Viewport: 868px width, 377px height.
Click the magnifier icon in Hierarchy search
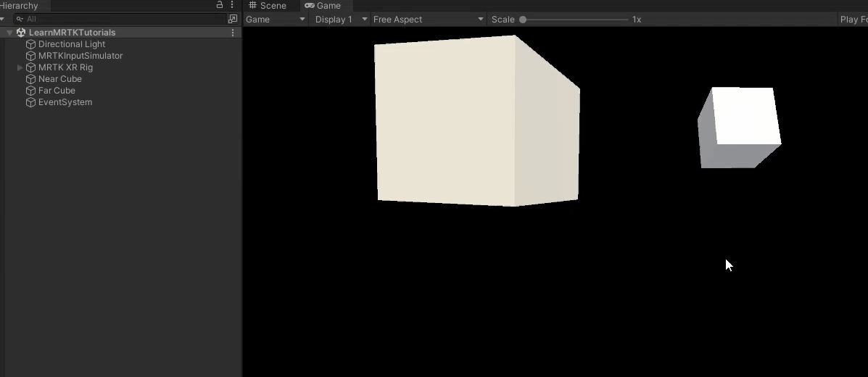point(20,19)
